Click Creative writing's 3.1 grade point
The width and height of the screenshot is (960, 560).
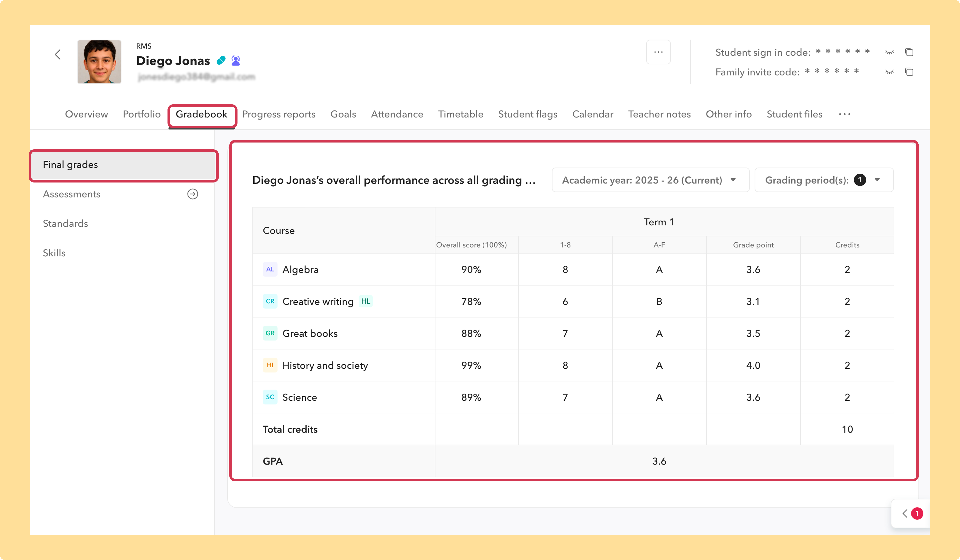[753, 302]
